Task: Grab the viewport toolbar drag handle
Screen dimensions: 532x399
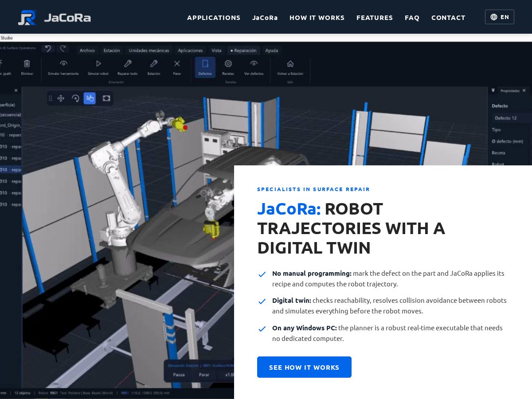Action: tap(51, 98)
